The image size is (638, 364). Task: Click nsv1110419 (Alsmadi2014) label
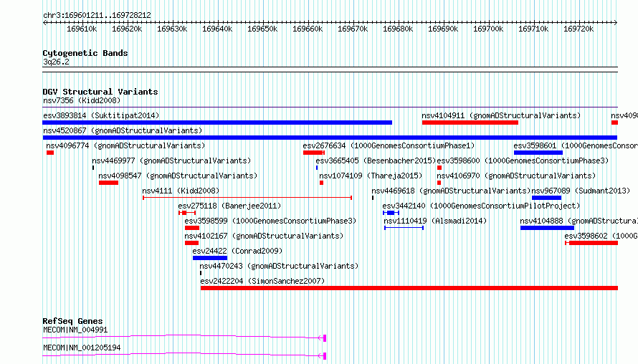(435, 221)
